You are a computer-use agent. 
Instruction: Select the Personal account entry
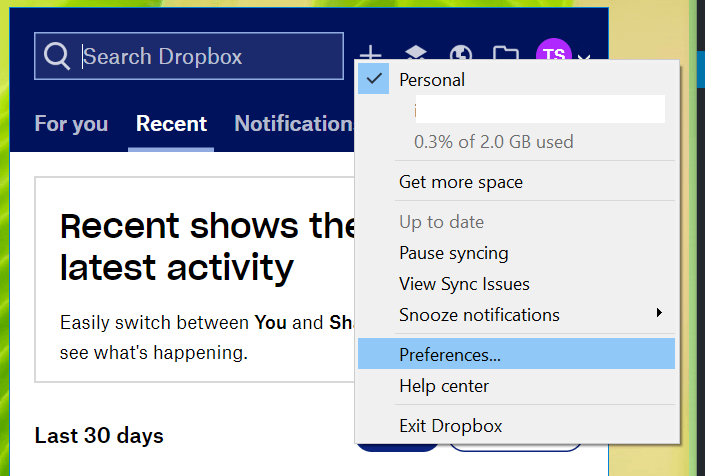click(x=517, y=80)
